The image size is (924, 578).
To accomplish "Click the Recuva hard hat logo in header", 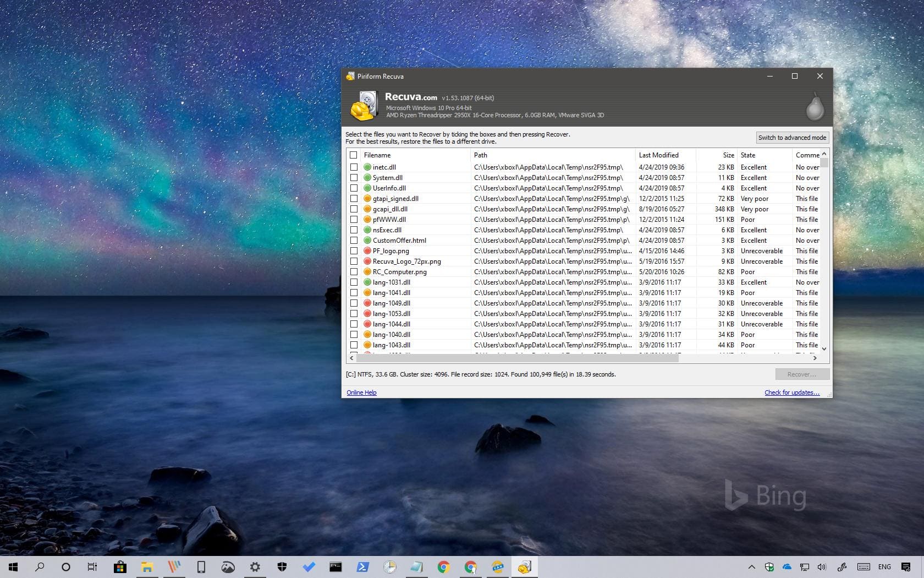I will tap(364, 106).
